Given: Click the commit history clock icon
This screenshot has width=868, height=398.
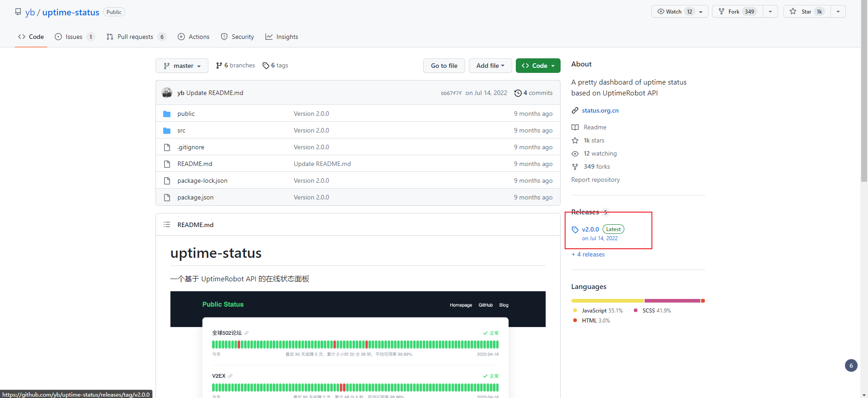Looking at the screenshot, I should pyautogui.click(x=518, y=93).
